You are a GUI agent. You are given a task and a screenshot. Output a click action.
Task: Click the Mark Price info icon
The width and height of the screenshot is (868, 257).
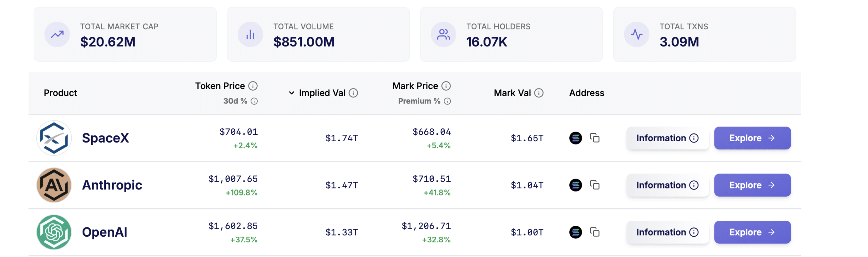pyautogui.click(x=446, y=86)
